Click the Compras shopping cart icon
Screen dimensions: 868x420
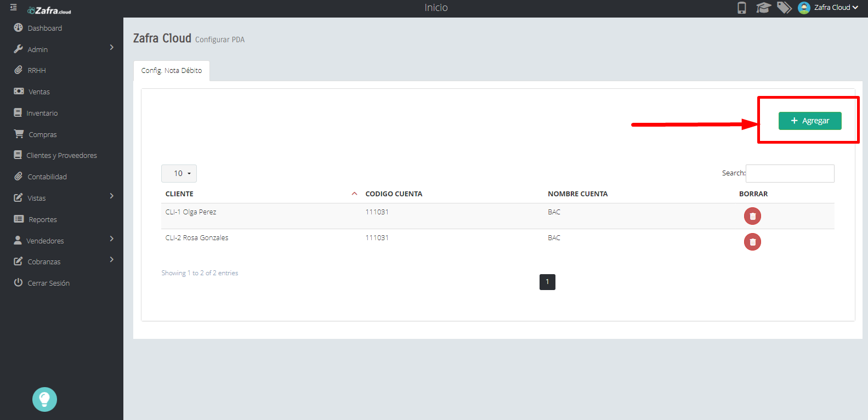pos(19,134)
